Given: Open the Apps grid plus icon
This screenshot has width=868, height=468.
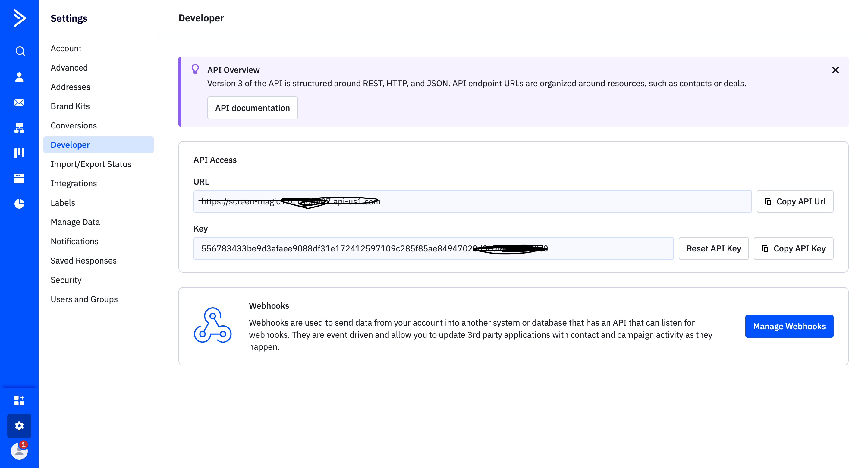Looking at the screenshot, I should pos(20,400).
